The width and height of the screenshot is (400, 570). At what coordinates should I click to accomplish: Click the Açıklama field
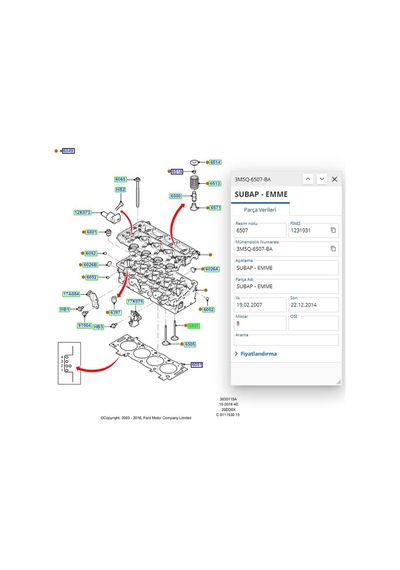pyautogui.click(x=287, y=268)
